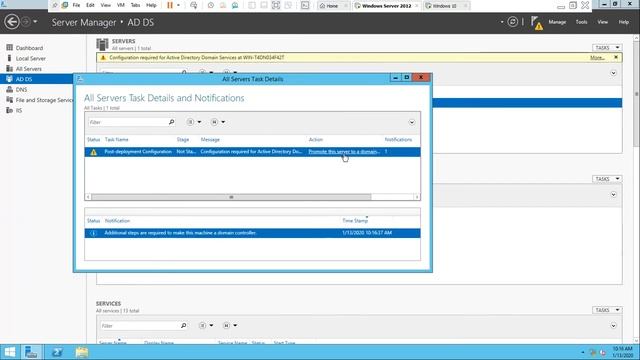
Task: Open dropdown next to VMware pause icon
Action: [x=178, y=5]
